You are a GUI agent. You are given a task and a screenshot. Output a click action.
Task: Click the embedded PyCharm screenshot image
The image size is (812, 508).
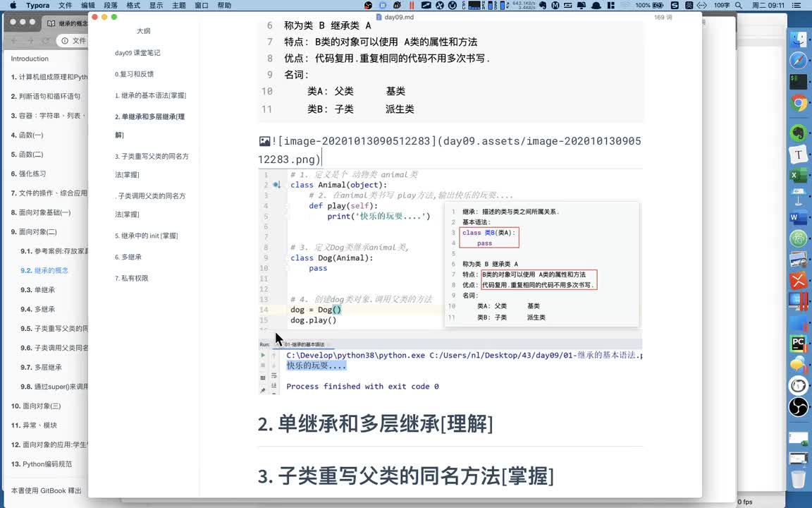click(x=450, y=282)
